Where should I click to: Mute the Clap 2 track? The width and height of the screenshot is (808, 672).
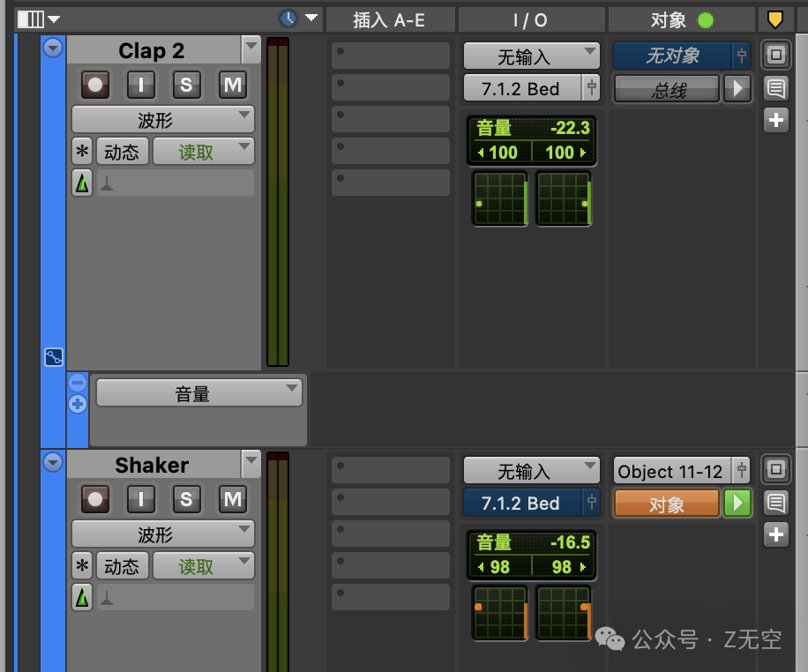pos(232,85)
